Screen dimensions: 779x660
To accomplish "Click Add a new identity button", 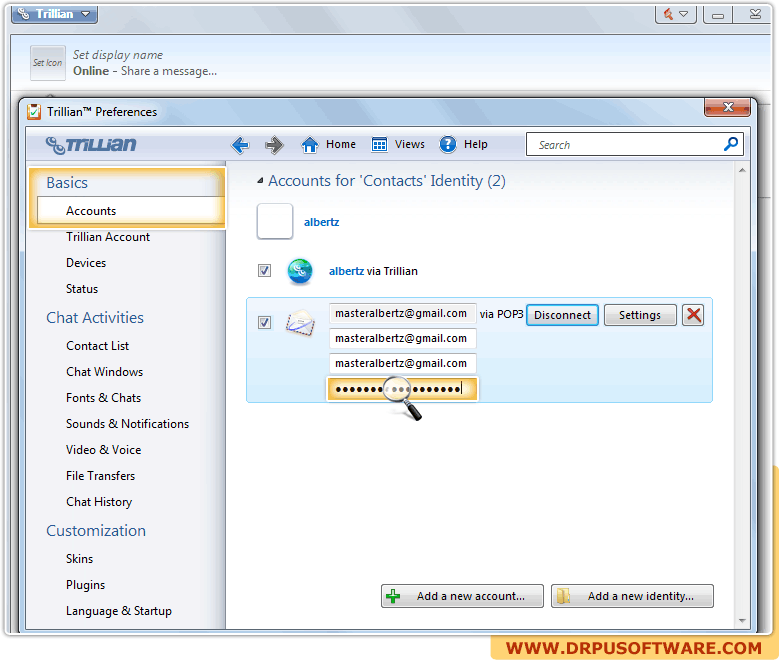I will coord(632,596).
